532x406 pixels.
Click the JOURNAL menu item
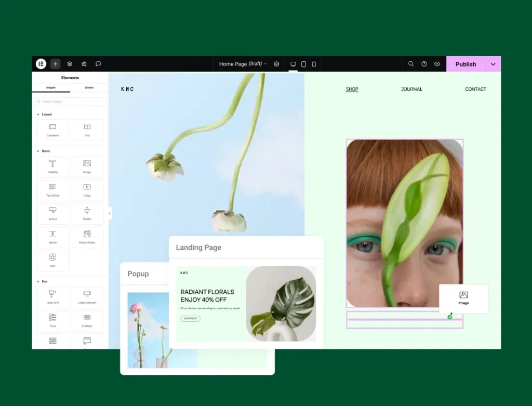coord(411,89)
